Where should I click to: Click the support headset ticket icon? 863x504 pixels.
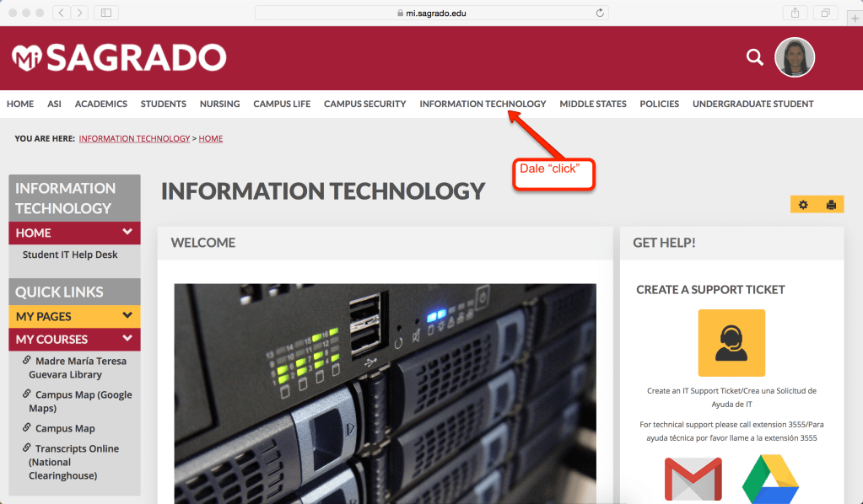click(x=731, y=342)
